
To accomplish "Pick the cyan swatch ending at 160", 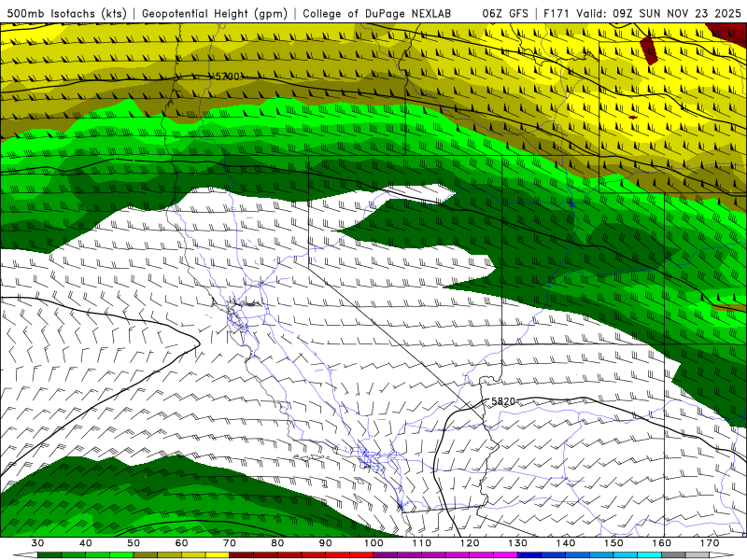I will [x=649, y=555].
